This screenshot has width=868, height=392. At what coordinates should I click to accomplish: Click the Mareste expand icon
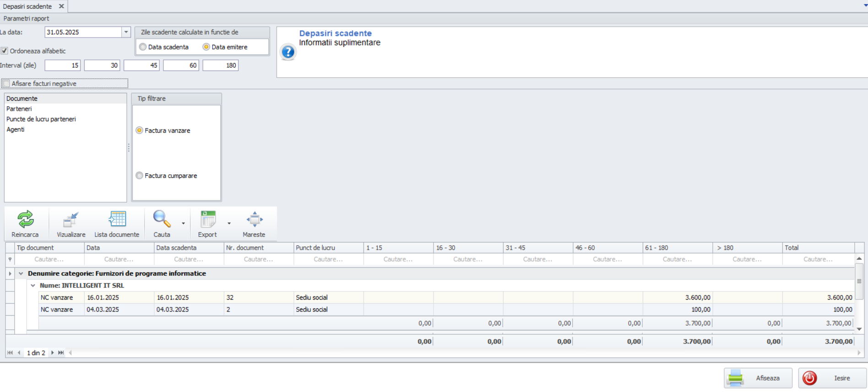pyautogui.click(x=254, y=220)
